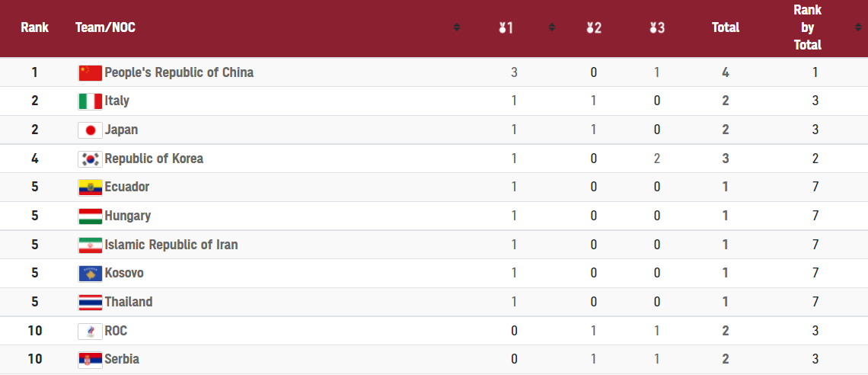Click the Italy flag icon
The width and height of the screenshot is (868, 375).
click(91, 101)
